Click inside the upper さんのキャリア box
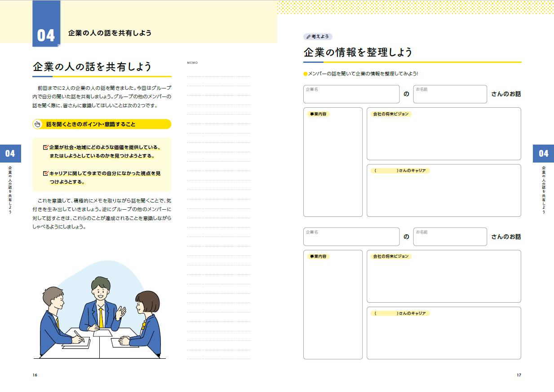The width and height of the screenshot is (554, 392). pyautogui.click(x=444, y=190)
